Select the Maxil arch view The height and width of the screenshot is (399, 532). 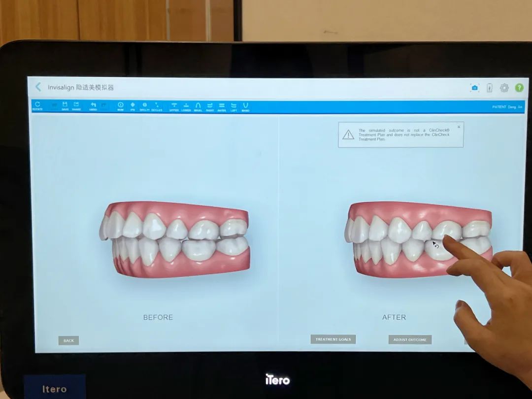click(x=198, y=107)
